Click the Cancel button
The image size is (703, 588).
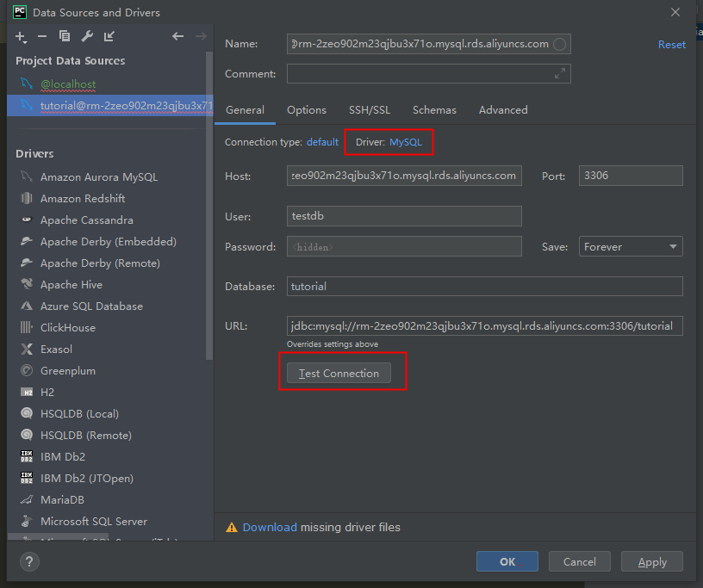(x=579, y=561)
